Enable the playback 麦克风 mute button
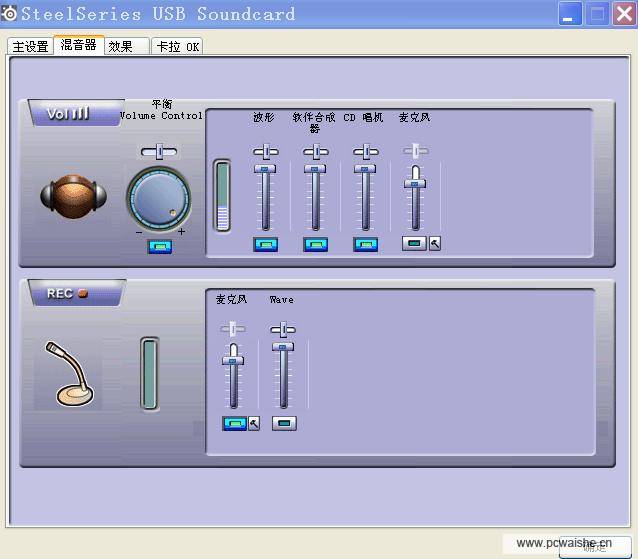 pos(414,243)
